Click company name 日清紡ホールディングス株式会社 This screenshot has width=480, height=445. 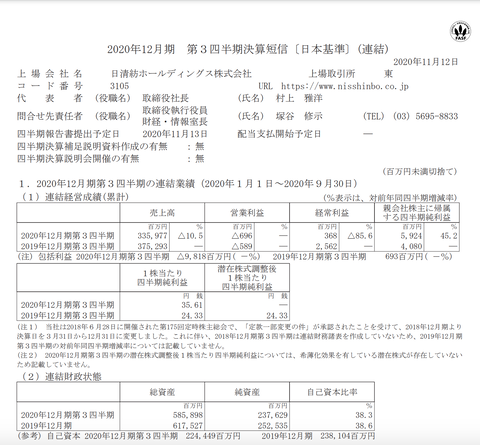(x=181, y=74)
